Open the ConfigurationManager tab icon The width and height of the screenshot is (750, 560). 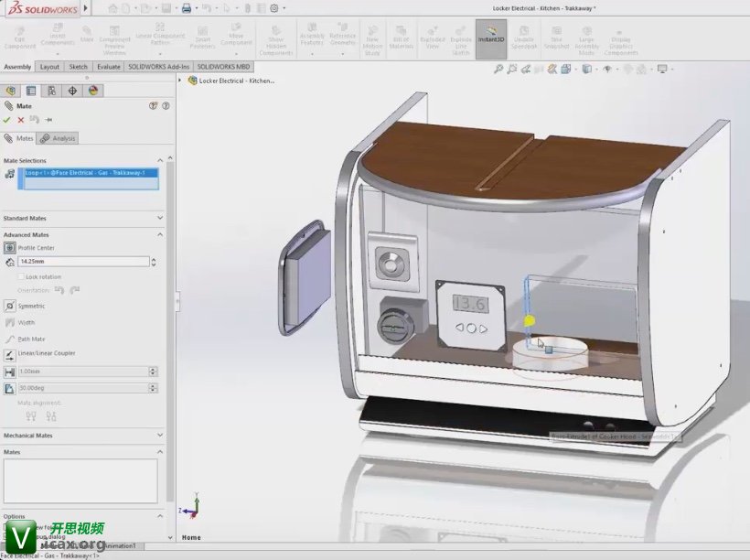(51, 91)
